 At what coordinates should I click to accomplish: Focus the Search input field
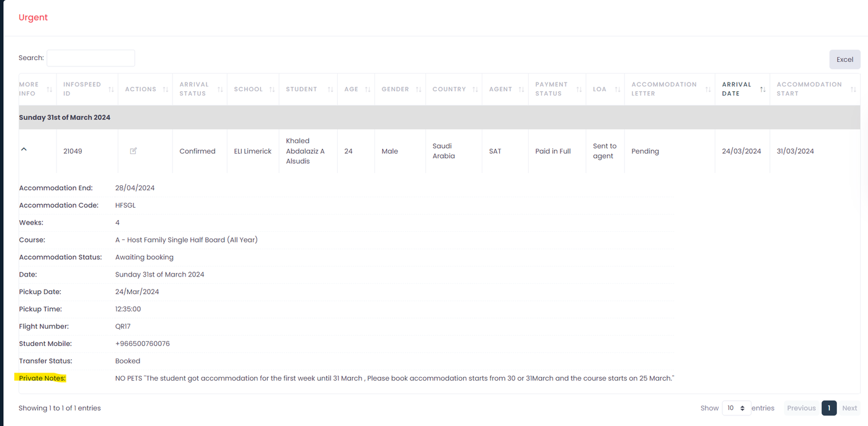[91, 58]
